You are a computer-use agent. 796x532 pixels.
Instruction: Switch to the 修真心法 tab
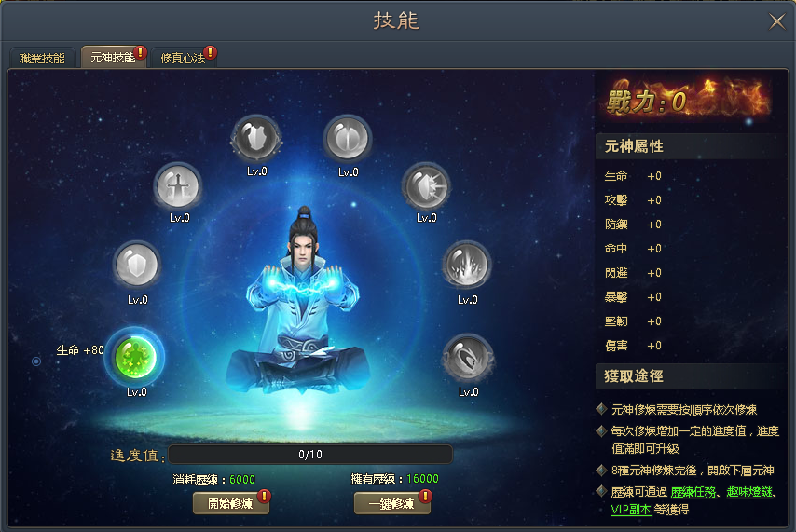[184, 58]
